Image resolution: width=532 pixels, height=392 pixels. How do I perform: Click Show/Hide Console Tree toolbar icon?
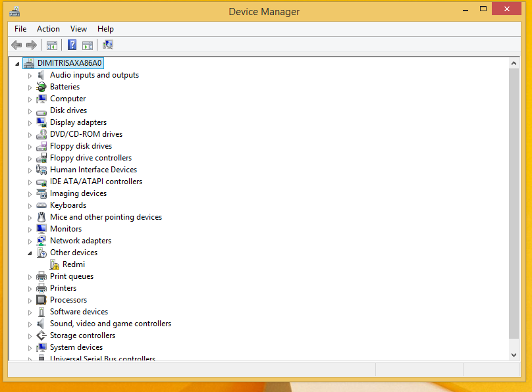(x=51, y=45)
